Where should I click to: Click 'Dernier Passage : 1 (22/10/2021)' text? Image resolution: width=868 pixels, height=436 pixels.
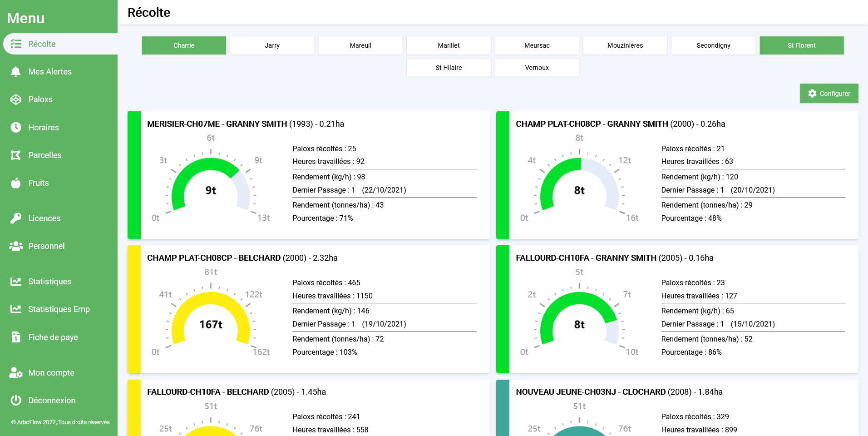349,190
